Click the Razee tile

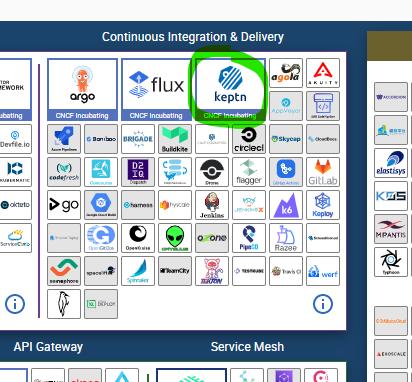pos(286,238)
